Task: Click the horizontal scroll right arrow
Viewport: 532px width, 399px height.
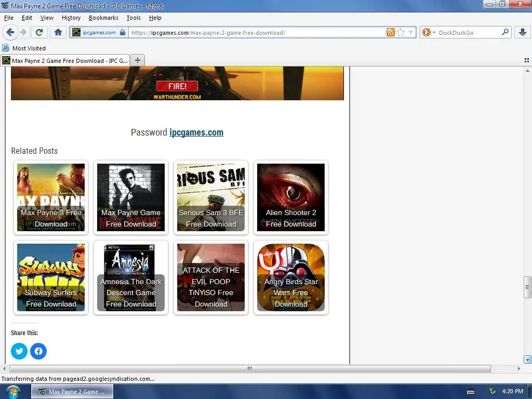Action: tap(518, 368)
